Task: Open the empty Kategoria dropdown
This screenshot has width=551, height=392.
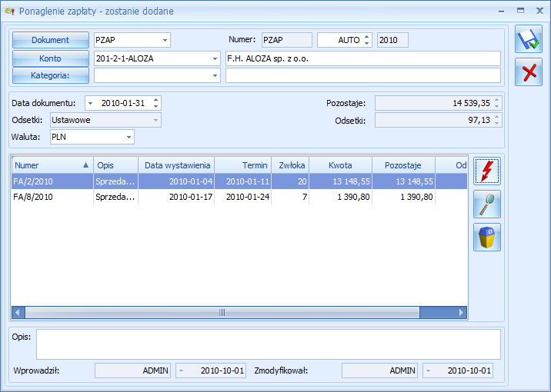Action: (215, 75)
